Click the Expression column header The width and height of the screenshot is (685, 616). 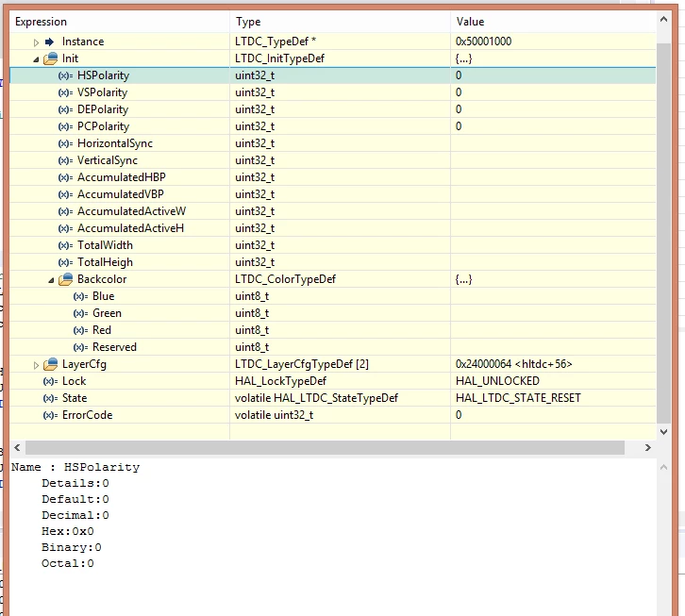(x=119, y=22)
